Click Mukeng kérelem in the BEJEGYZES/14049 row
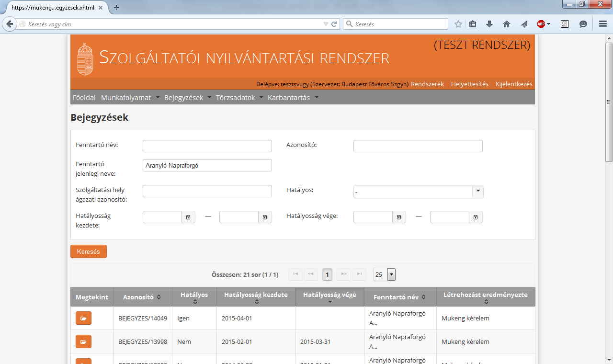The image size is (613, 364). pyautogui.click(x=465, y=318)
